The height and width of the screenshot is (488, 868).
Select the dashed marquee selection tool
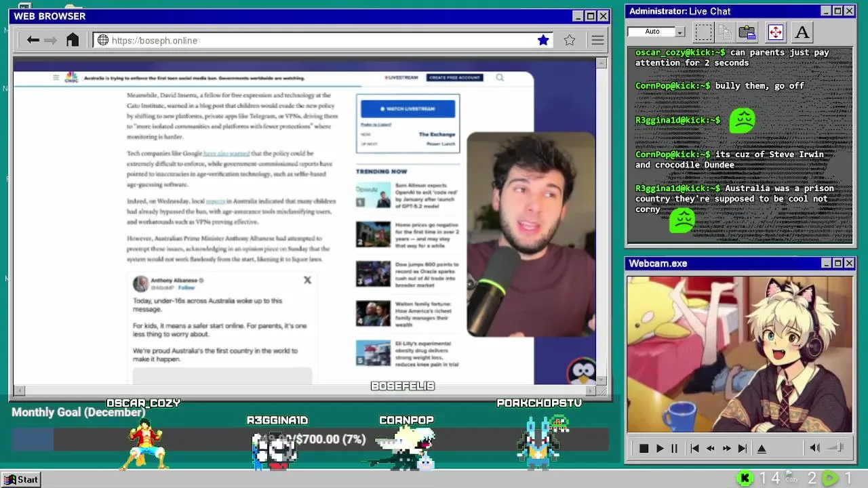(703, 32)
